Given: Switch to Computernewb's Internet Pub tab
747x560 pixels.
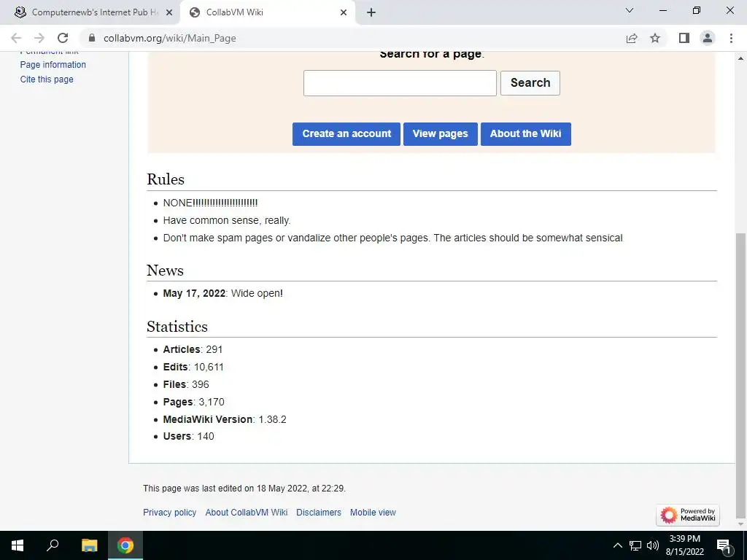Looking at the screenshot, I should point(90,12).
